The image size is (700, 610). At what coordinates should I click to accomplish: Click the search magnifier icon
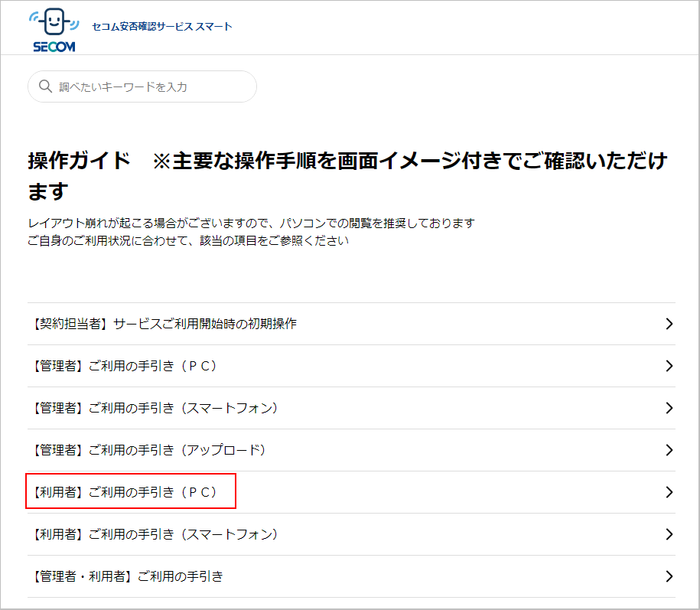[45, 86]
